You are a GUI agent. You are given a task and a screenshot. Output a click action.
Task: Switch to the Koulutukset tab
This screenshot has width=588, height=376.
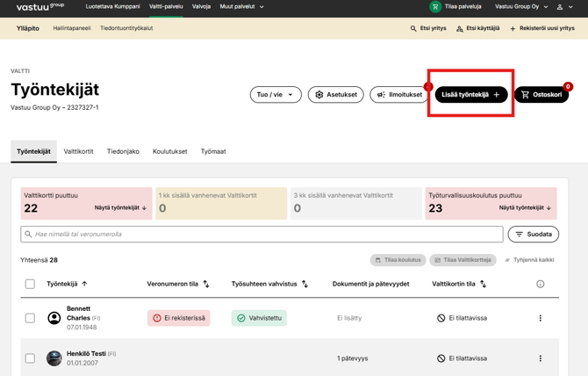pos(170,152)
